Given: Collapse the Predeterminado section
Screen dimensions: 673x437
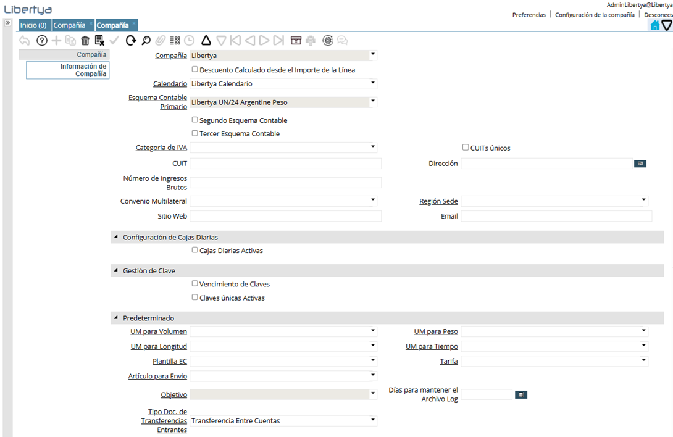Looking at the screenshot, I should [115, 318].
